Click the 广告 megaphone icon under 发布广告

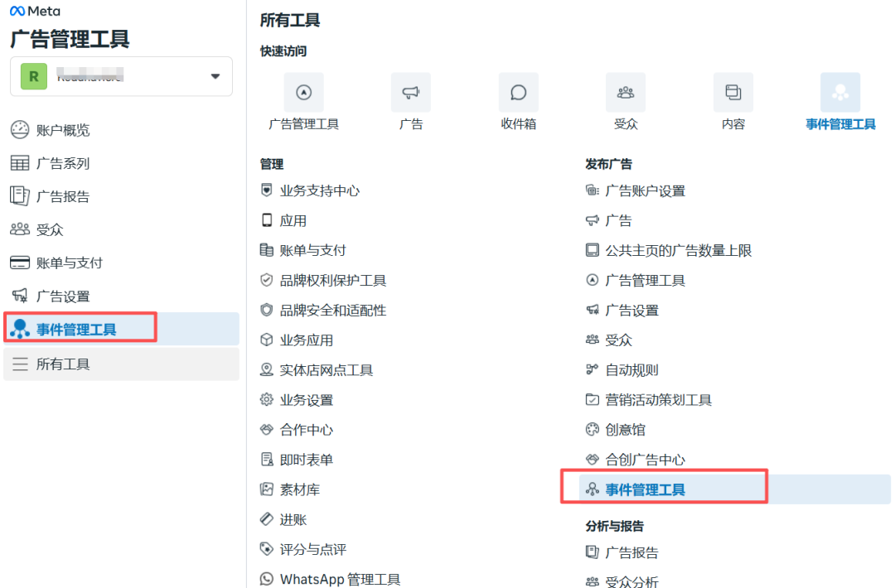(593, 220)
